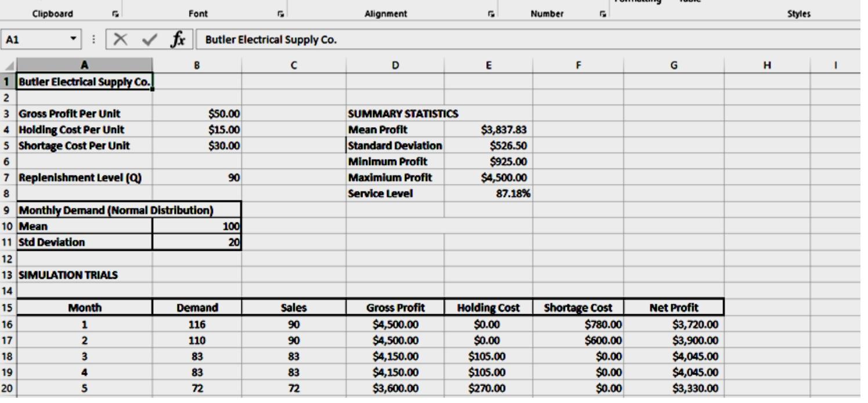
Task: Open the Number format dialog launcher
Action: click(603, 13)
